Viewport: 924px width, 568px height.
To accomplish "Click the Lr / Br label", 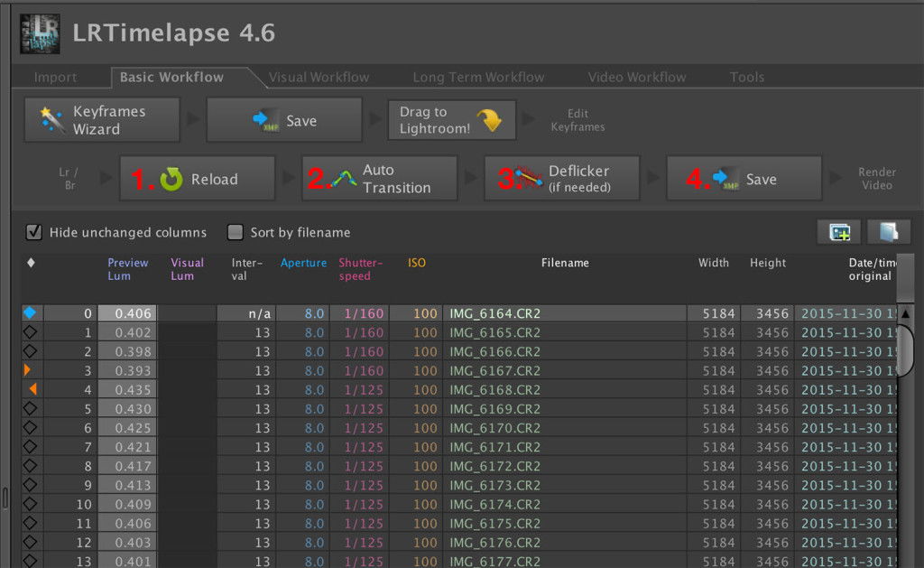I will pyautogui.click(x=69, y=178).
